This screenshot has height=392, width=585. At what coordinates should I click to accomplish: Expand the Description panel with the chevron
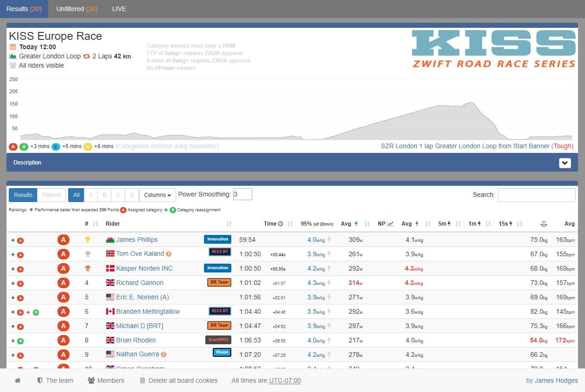(565, 163)
